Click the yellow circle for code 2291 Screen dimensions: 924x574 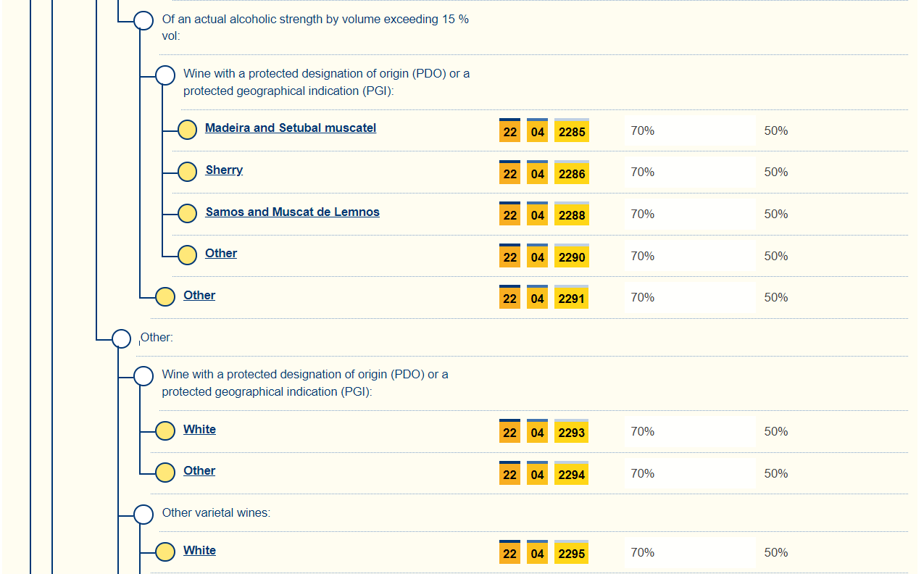pyautogui.click(x=165, y=297)
